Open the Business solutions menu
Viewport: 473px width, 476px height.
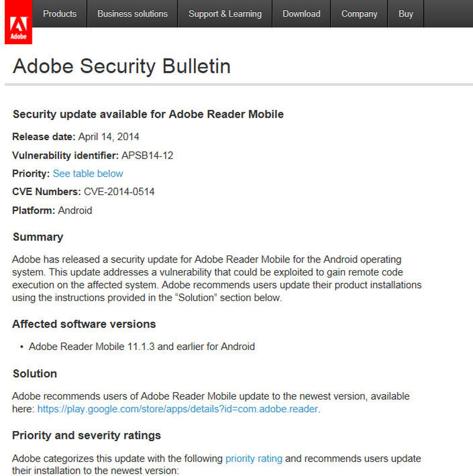click(132, 14)
